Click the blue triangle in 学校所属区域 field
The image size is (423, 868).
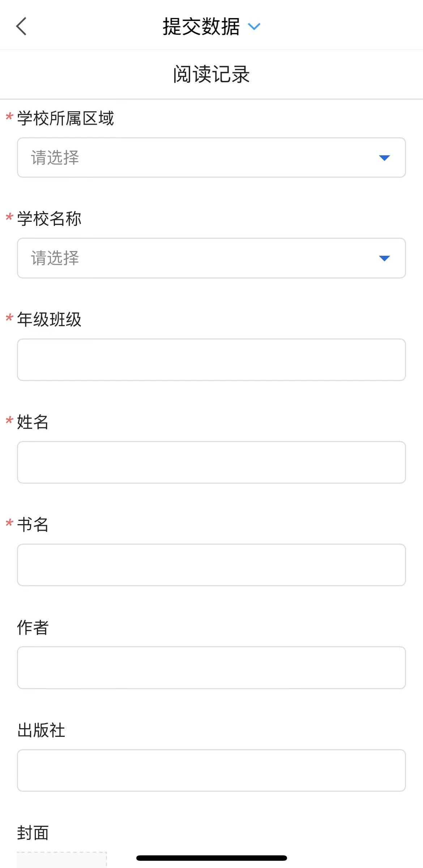click(x=384, y=158)
